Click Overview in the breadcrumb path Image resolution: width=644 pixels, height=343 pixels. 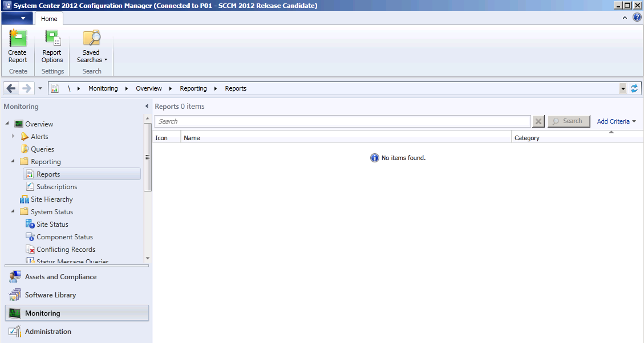pyautogui.click(x=149, y=88)
